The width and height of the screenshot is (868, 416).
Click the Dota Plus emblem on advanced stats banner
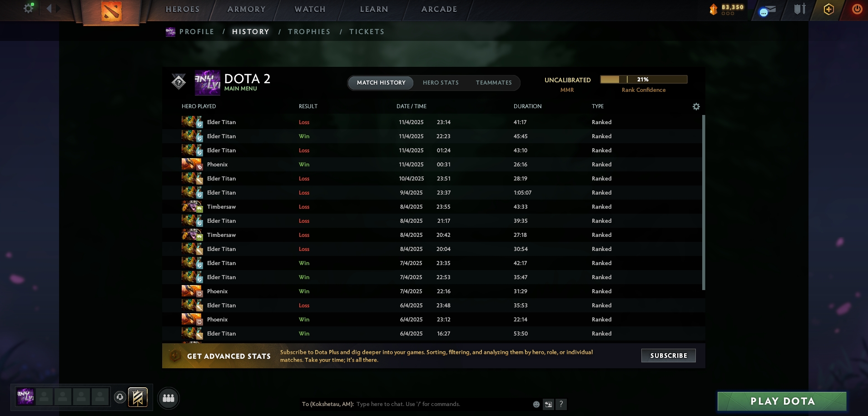pyautogui.click(x=175, y=356)
